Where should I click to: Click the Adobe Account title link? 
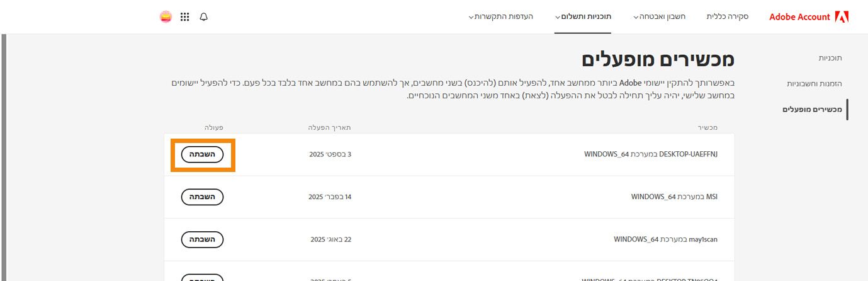(x=799, y=17)
